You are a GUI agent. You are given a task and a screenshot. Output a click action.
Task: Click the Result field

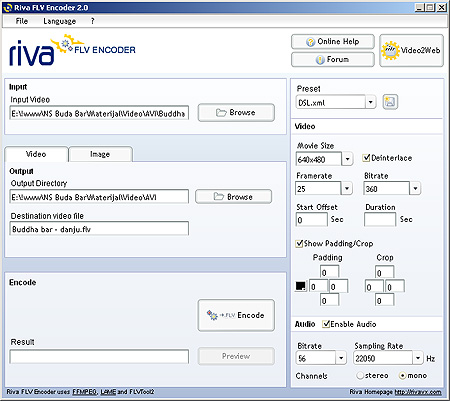99,357
